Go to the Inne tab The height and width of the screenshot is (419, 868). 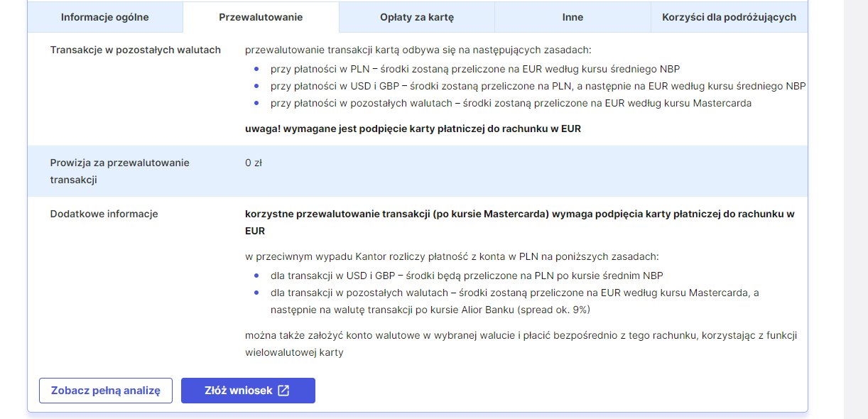573,17
